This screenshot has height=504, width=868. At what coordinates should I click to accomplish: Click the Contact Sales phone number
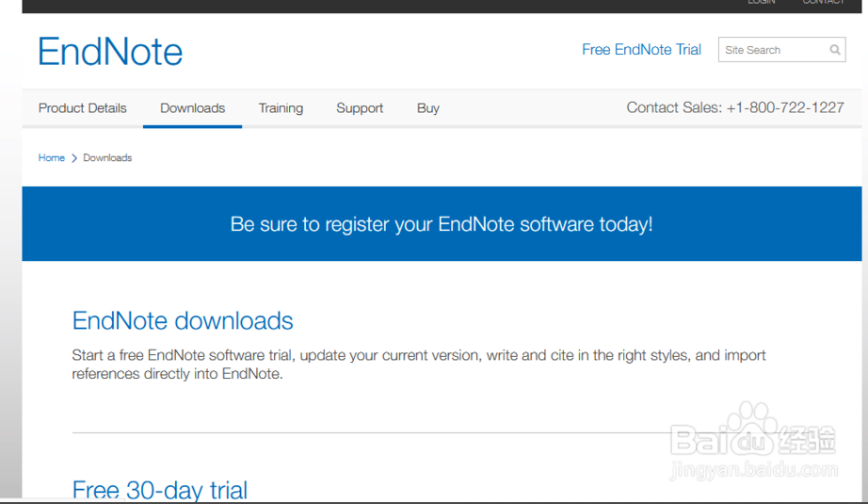click(x=785, y=107)
